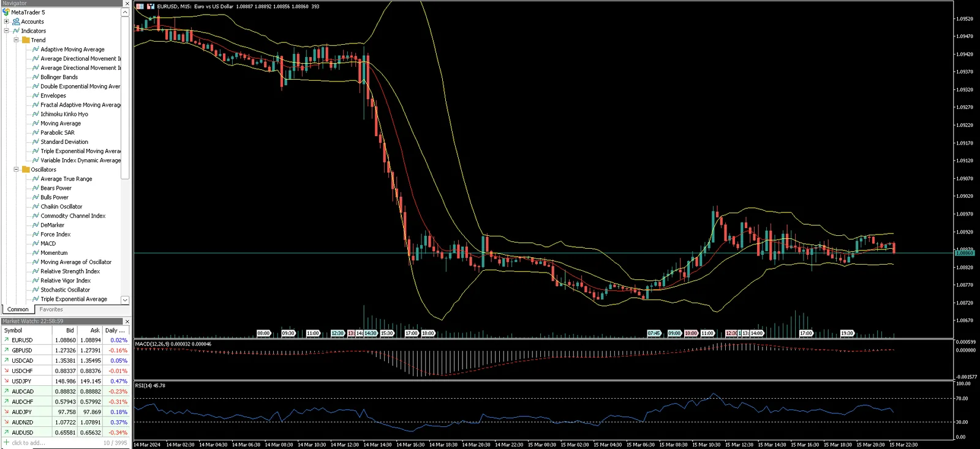Select the Chaikin Oscillator indicator

[x=61, y=206]
